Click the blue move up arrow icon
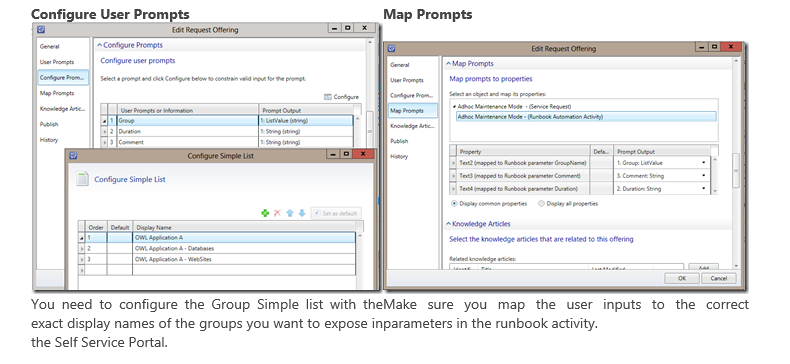Image resolution: width=790 pixels, height=364 pixels. click(290, 213)
